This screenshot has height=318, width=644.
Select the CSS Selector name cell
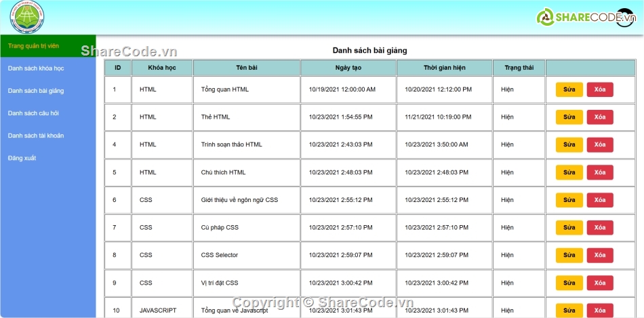click(x=247, y=255)
